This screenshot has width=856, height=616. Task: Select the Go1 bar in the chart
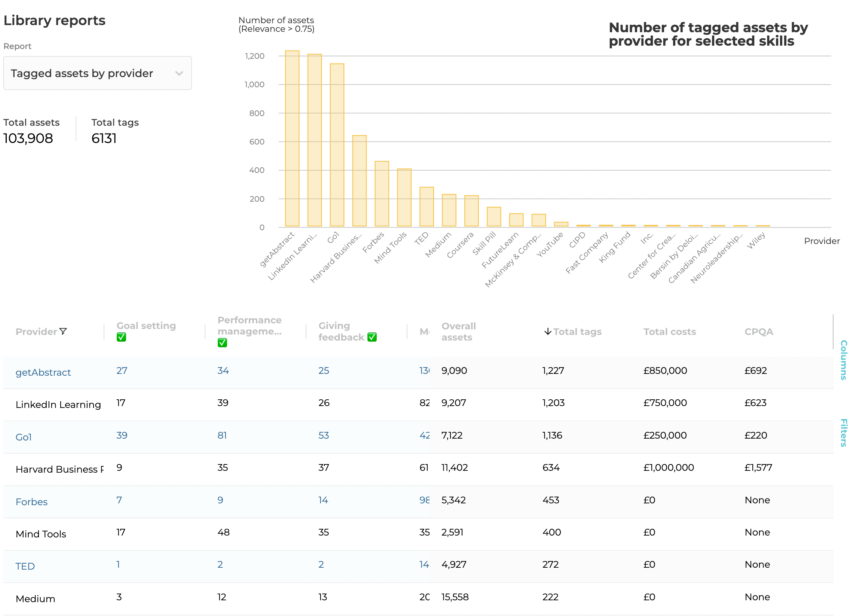tap(337, 145)
